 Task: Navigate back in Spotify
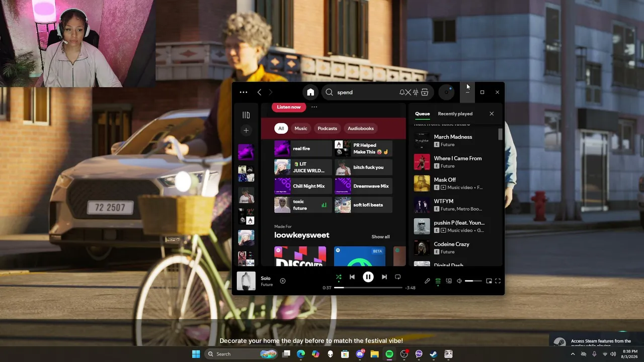259,93
